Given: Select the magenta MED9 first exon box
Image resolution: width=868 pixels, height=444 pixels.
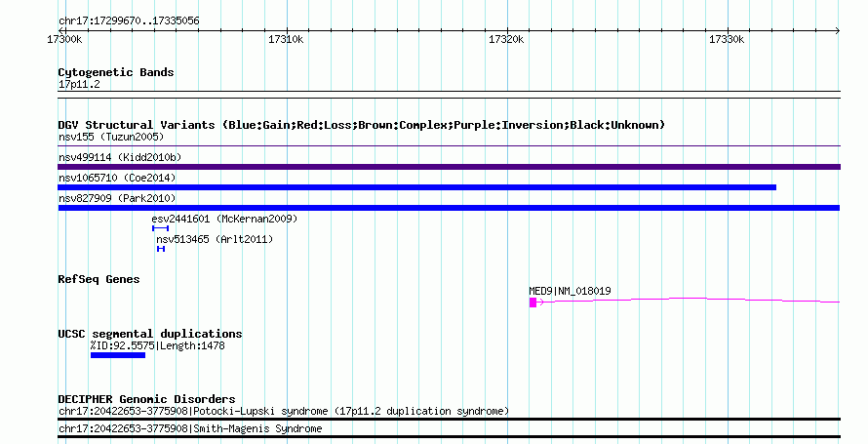Looking at the screenshot, I should click(x=533, y=303).
